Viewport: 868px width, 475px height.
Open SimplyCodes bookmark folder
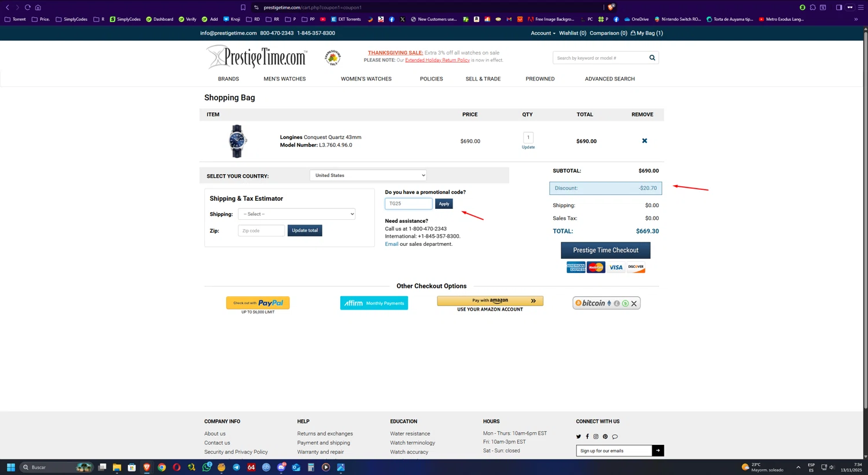click(x=72, y=19)
